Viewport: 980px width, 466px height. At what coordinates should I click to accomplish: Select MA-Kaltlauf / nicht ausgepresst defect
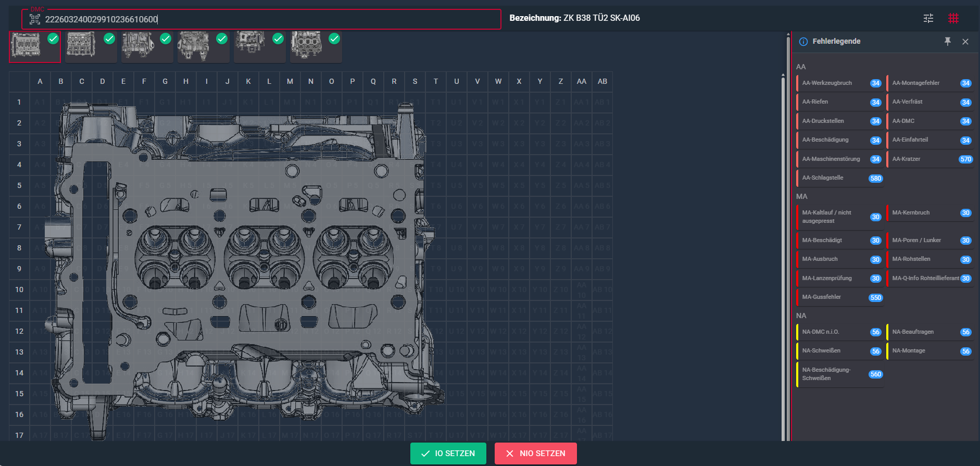(x=840, y=217)
